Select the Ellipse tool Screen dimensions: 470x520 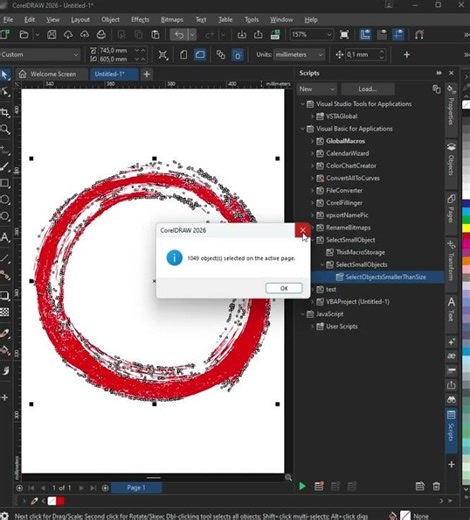(5, 199)
